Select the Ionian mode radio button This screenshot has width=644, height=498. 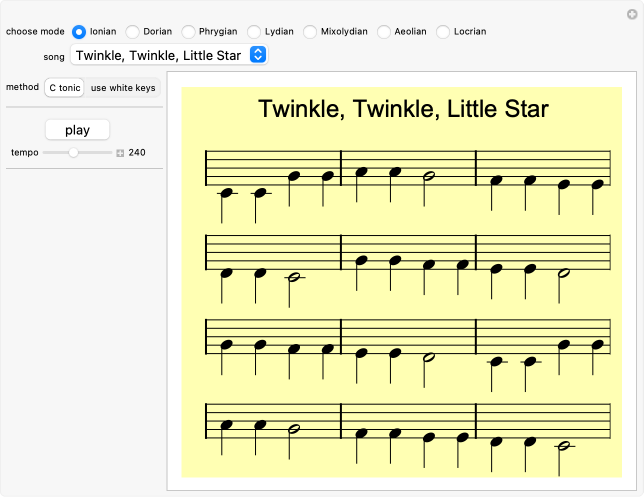[79, 31]
